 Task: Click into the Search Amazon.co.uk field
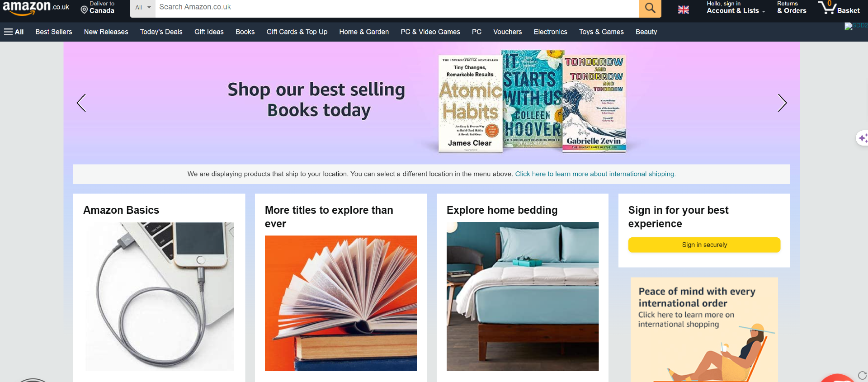coord(397,8)
